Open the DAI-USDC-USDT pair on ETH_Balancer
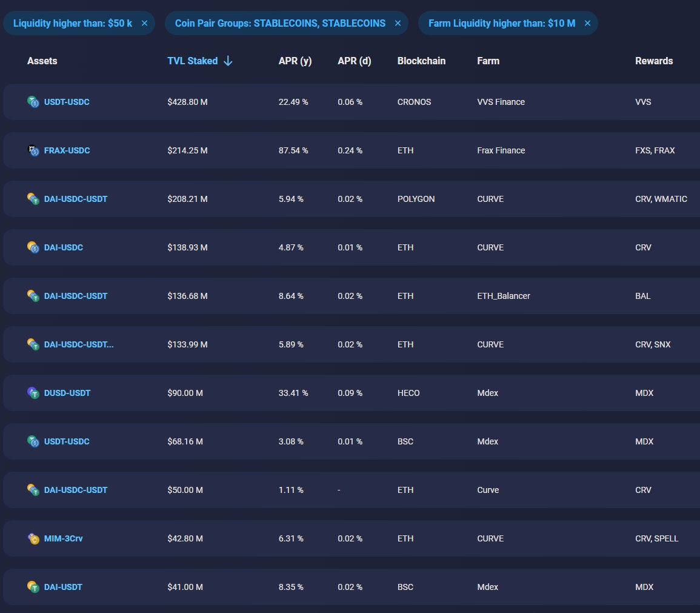Image resolution: width=700 pixels, height=613 pixels. (x=75, y=296)
